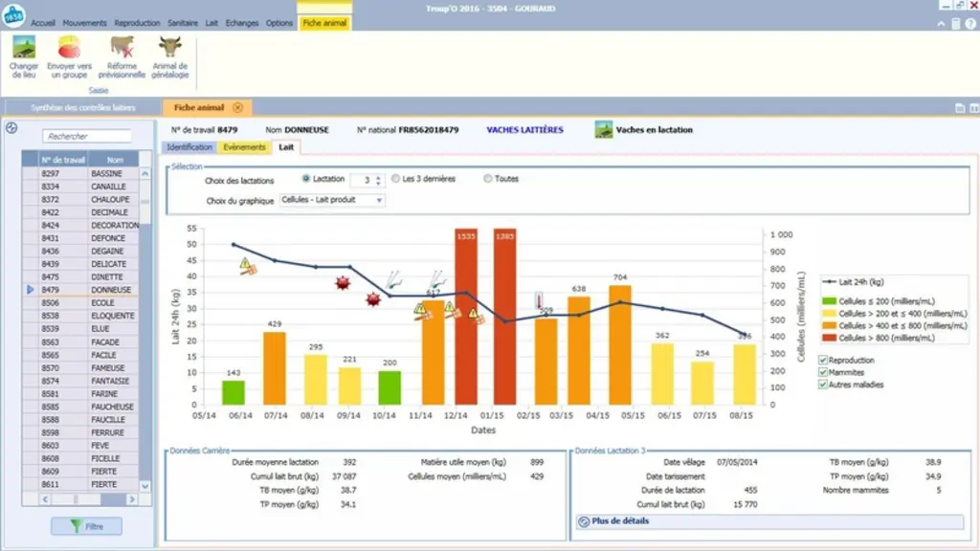980x551 pixels.
Task: Click the Filtre button
Action: click(x=86, y=527)
